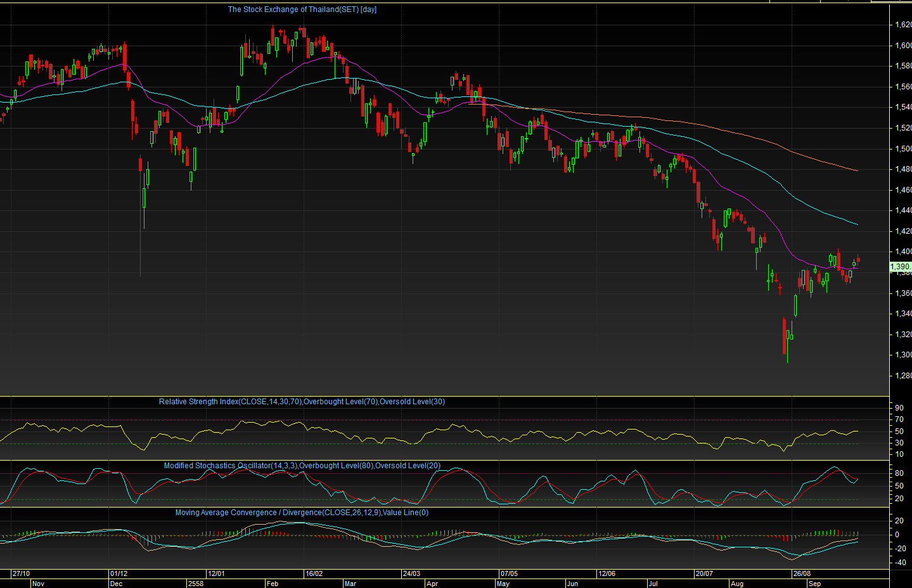Click the 1,540 price axis label
The image size is (912, 588).
(x=903, y=107)
